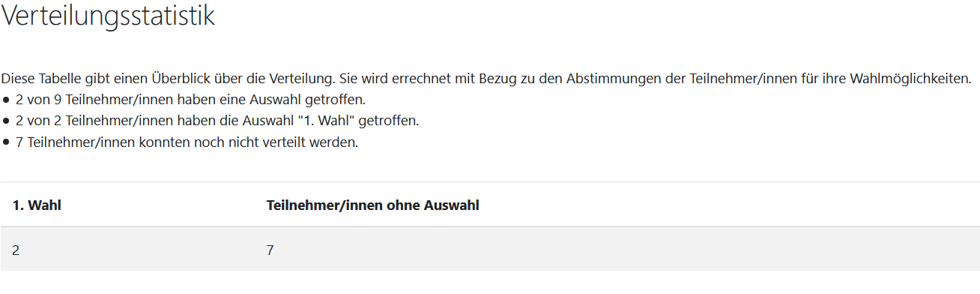Click the table cell showing value 7
This screenshot has height=294, width=980.
click(270, 250)
